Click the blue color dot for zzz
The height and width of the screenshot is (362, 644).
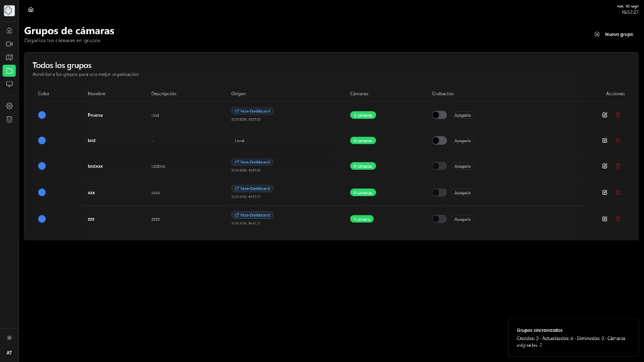click(x=42, y=219)
